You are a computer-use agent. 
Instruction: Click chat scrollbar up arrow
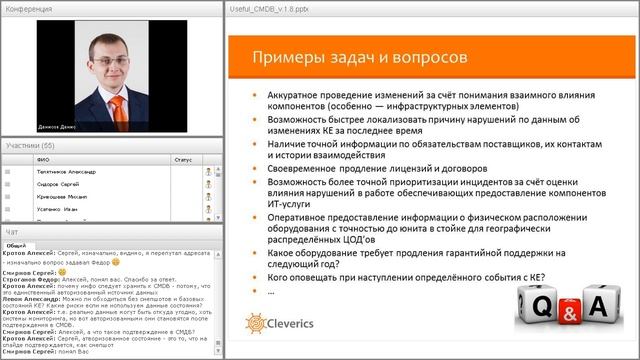coord(218,254)
